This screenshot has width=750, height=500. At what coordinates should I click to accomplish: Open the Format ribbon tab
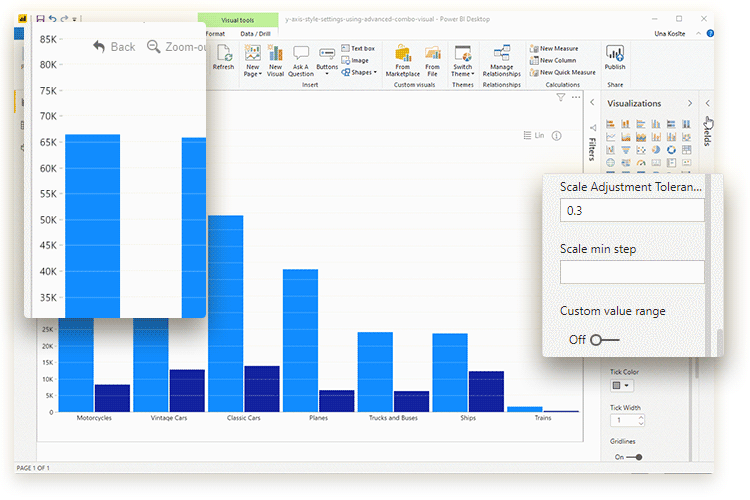tap(215, 34)
